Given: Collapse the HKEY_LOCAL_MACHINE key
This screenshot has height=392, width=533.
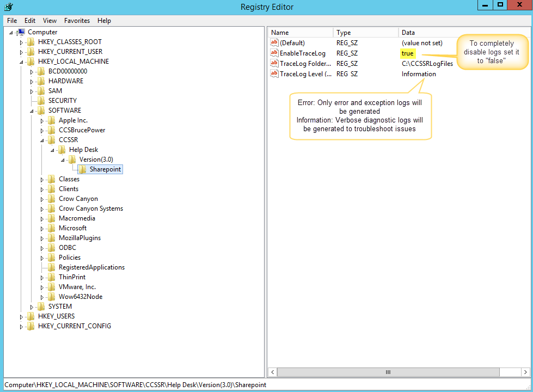Looking at the screenshot, I should click(22, 62).
